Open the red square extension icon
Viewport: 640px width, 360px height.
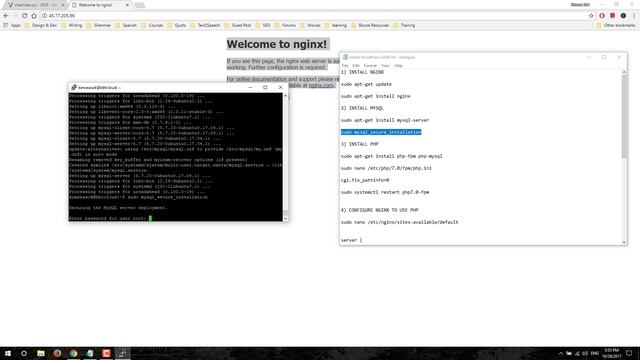[612, 16]
